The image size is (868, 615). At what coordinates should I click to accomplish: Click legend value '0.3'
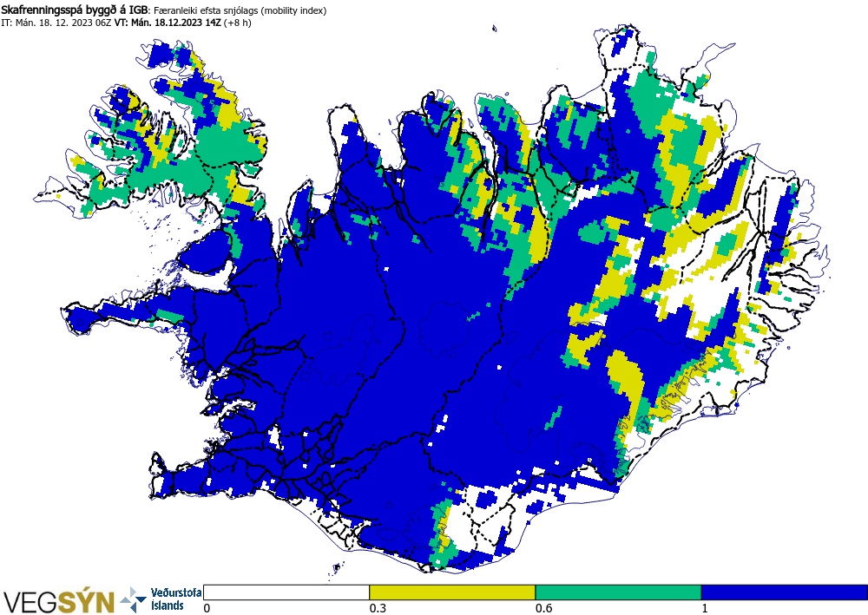point(378,608)
